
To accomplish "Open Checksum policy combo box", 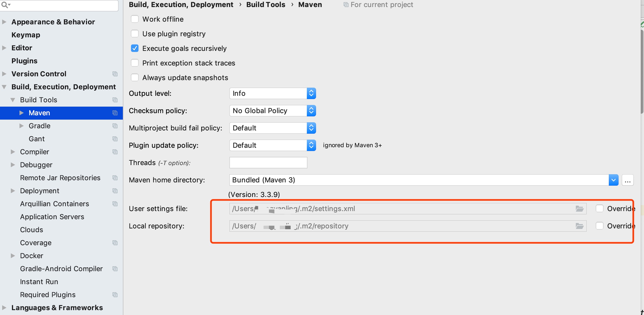I will [272, 111].
